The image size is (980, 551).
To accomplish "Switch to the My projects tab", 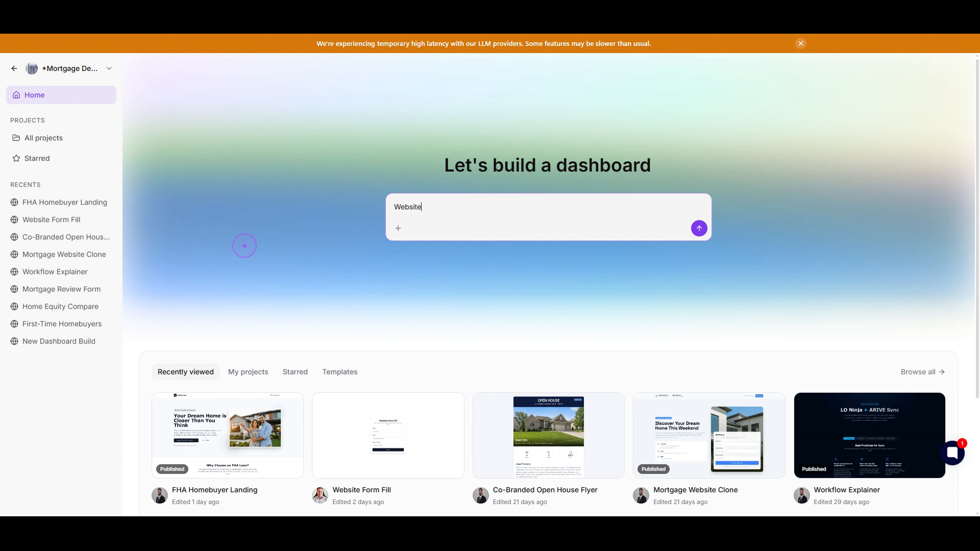I will click(x=248, y=372).
